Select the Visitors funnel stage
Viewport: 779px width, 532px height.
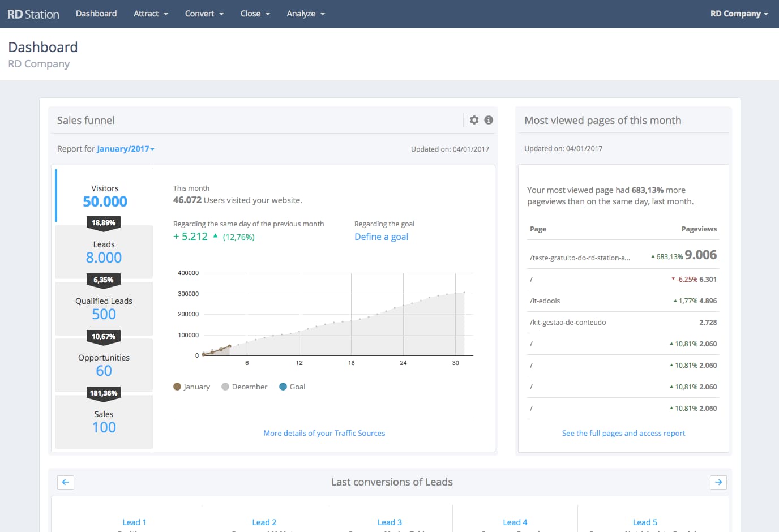105,195
